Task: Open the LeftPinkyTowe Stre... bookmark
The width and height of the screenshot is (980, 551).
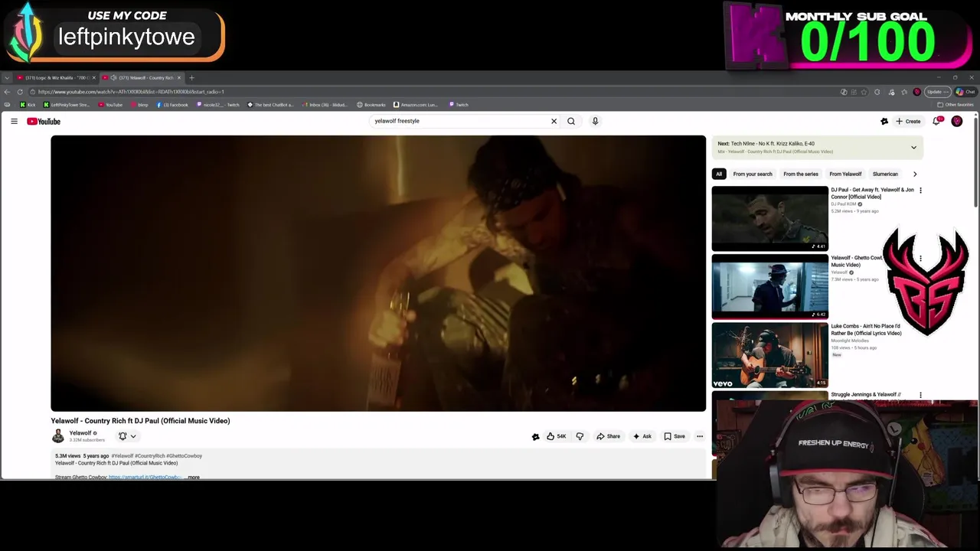Action: tap(67, 105)
